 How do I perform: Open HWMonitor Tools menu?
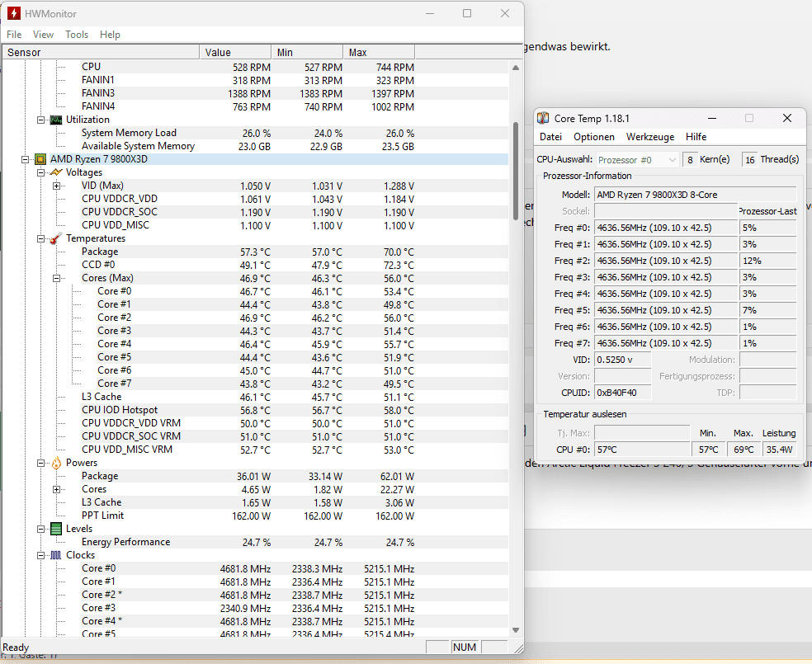click(x=77, y=35)
